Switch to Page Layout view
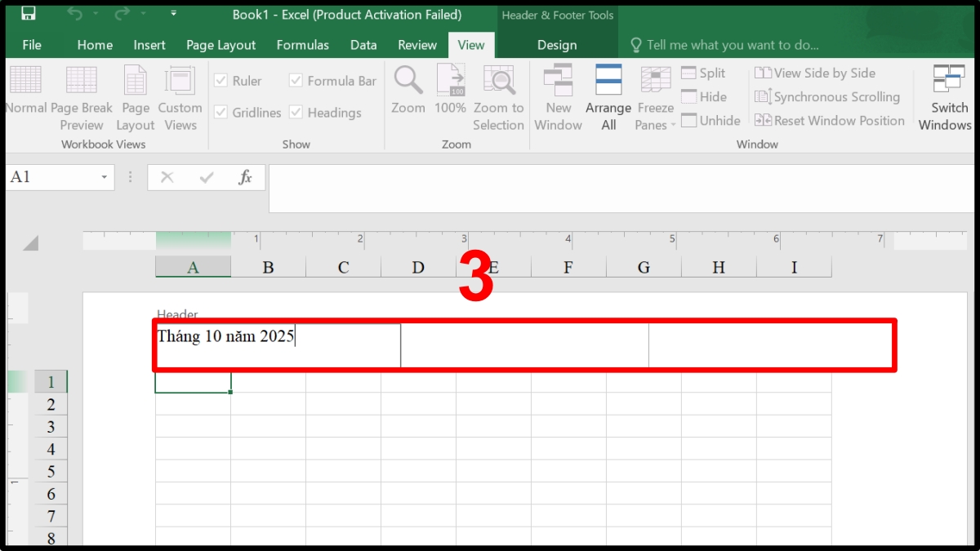This screenshot has height=551, width=980. (135, 98)
